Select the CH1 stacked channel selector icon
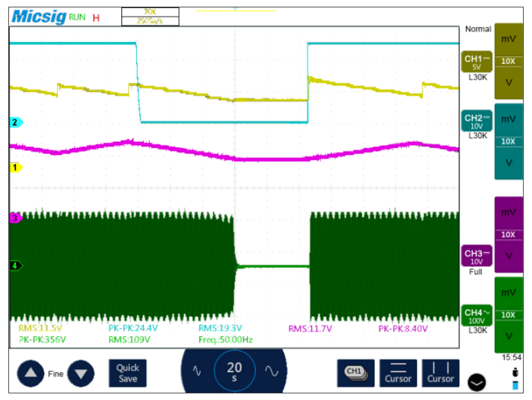The width and height of the screenshot is (532, 400). tap(356, 373)
